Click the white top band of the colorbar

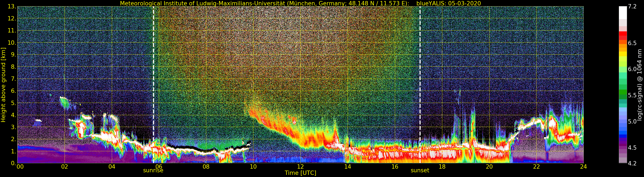(623, 12)
